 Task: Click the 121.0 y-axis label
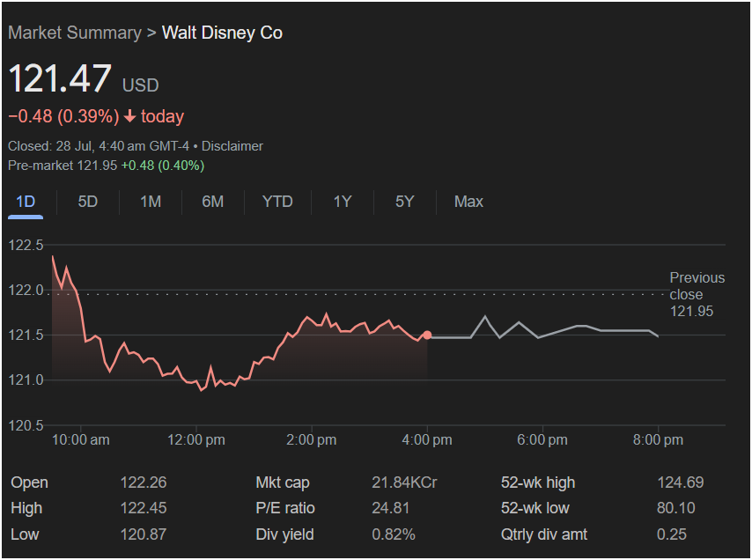click(26, 380)
